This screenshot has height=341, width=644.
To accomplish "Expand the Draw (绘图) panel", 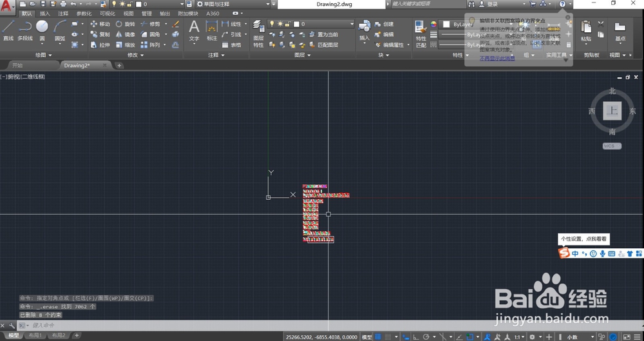I will pyautogui.click(x=44, y=55).
